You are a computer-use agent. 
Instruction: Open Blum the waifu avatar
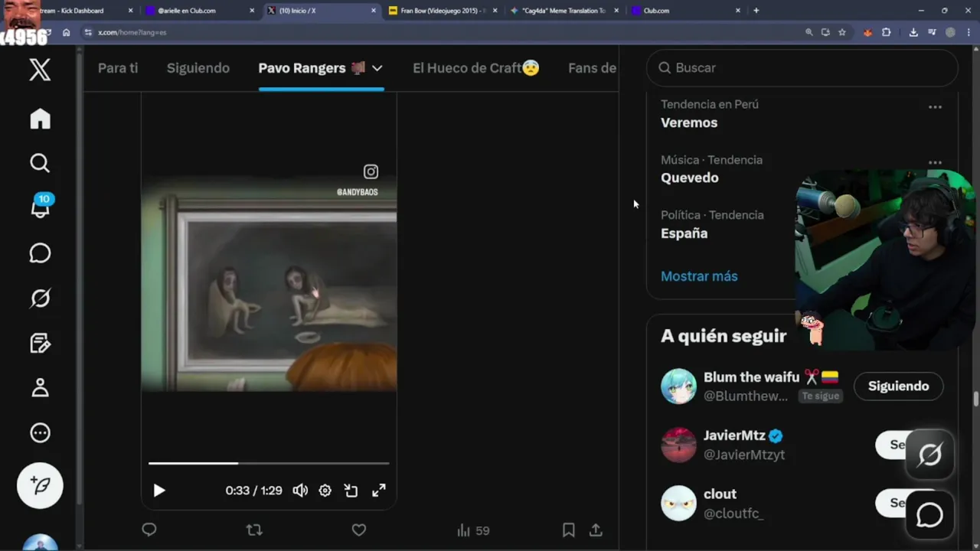pyautogui.click(x=679, y=386)
